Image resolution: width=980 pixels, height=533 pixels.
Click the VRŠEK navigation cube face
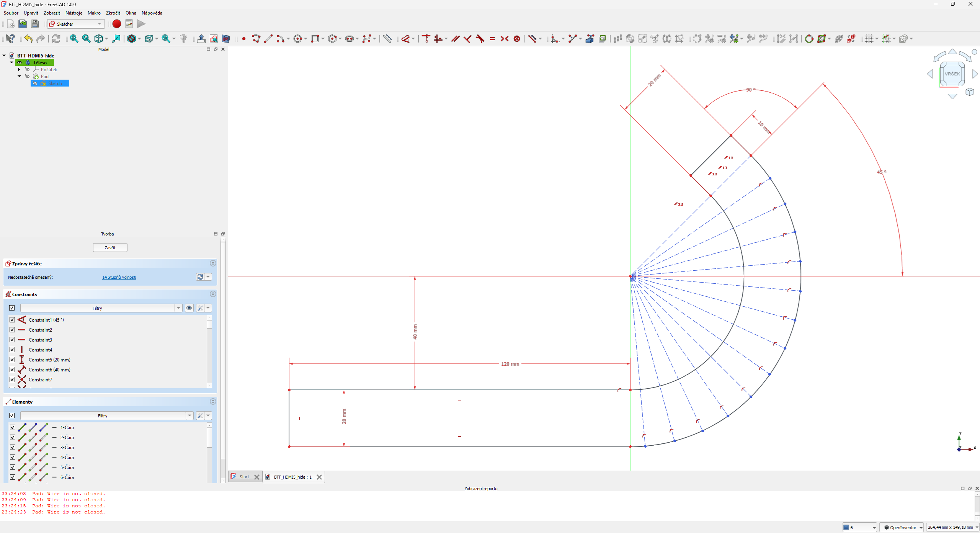coord(952,74)
